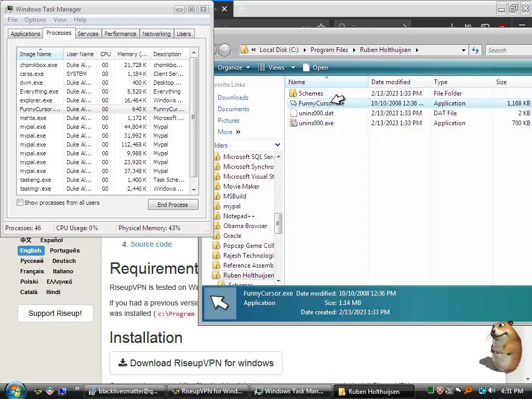Sort files by Date modified column
Image resolution: width=532 pixels, height=399 pixels.
[399, 82]
